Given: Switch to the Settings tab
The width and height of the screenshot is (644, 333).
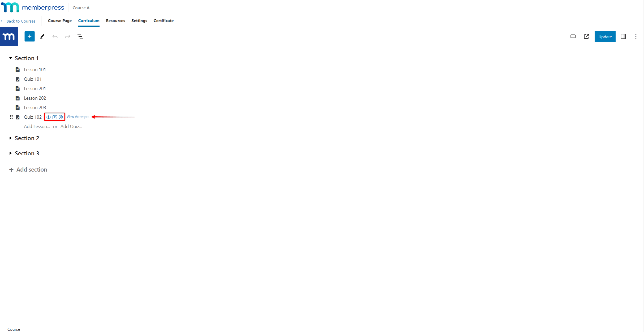Looking at the screenshot, I should tap(139, 20).
